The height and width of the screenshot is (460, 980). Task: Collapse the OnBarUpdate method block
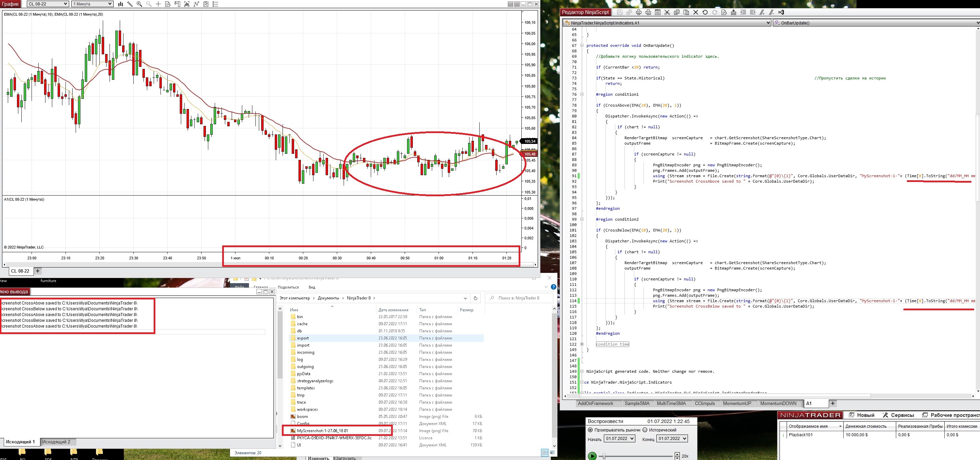click(x=582, y=45)
